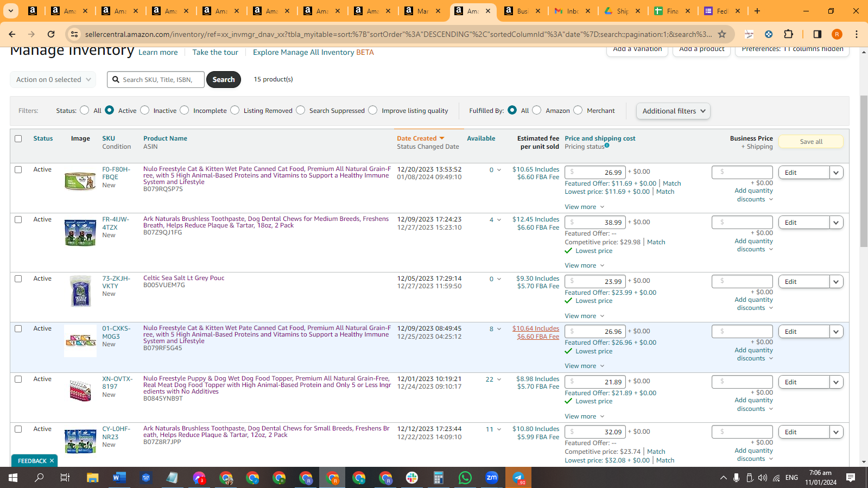Open the Learn more link

pyautogui.click(x=158, y=52)
